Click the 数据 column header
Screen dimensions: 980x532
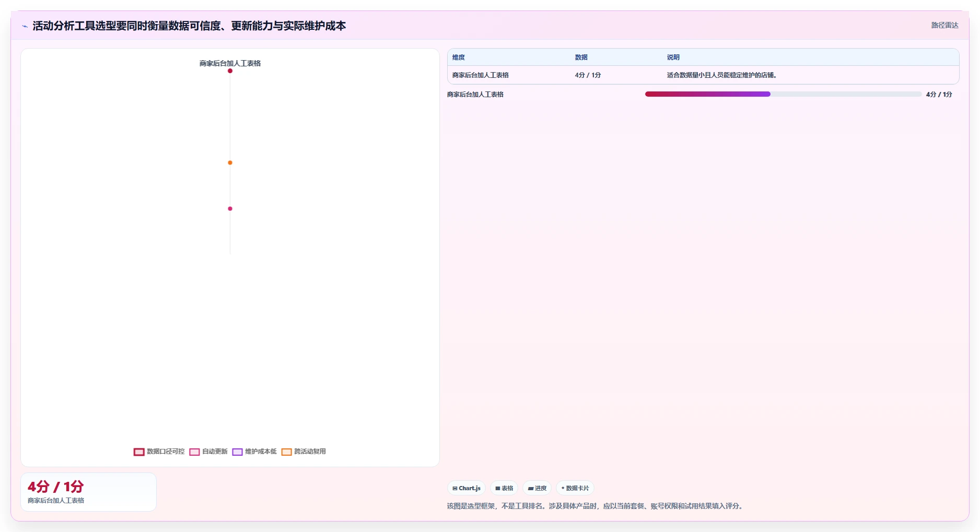pos(581,57)
